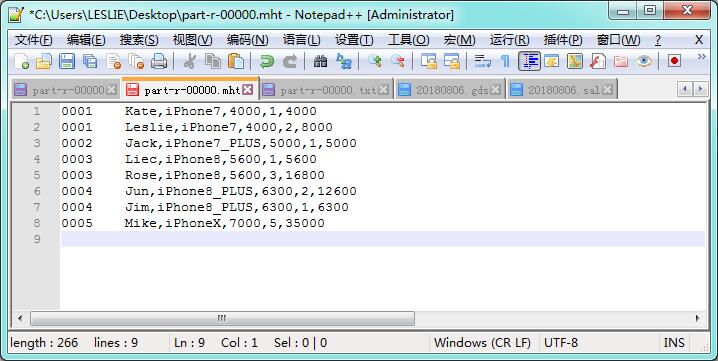Click the horizontal scrollbar right arrow
The image size is (718, 361).
(698, 318)
